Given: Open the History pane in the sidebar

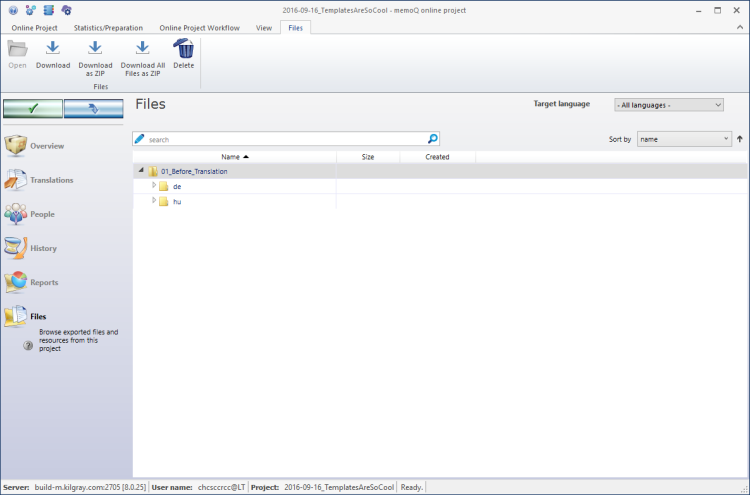Looking at the screenshot, I should point(43,248).
